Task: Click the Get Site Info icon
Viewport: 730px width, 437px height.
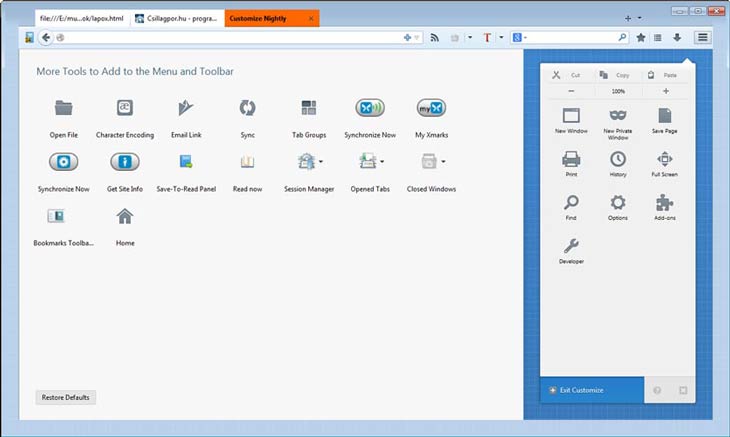Action: [x=125, y=162]
